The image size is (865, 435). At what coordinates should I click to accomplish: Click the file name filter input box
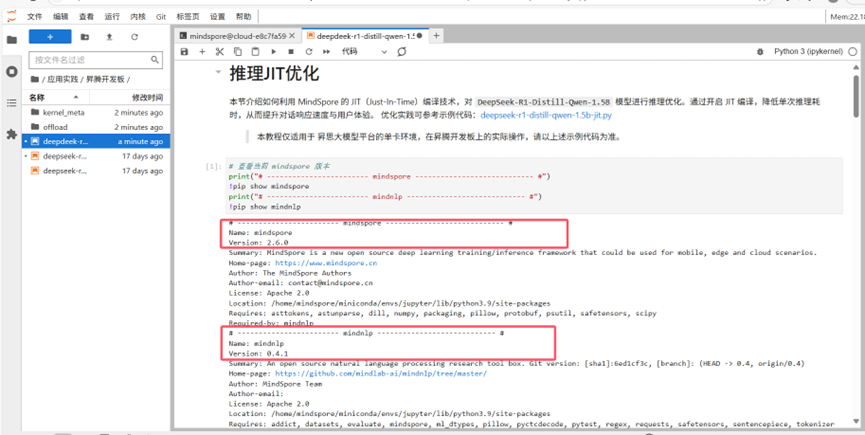point(90,60)
